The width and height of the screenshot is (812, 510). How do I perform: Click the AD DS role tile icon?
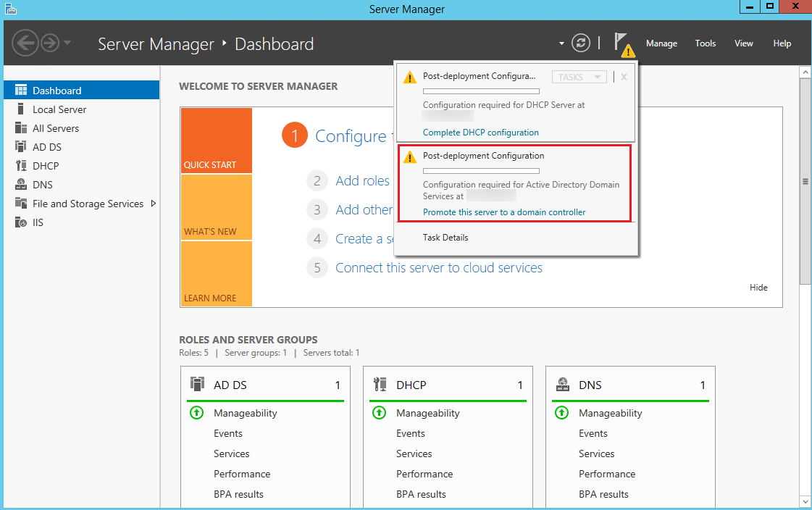[197, 384]
